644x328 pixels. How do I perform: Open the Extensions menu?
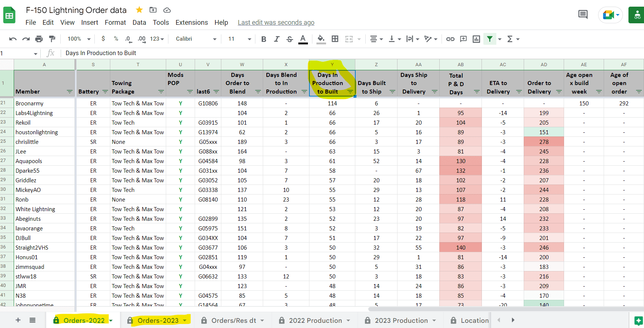click(x=191, y=23)
